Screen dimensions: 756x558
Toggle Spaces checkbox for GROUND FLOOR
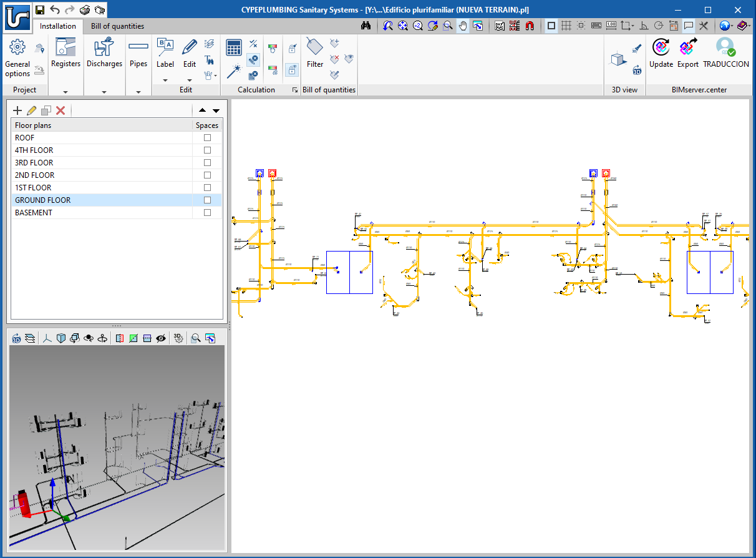coord(208,200)
